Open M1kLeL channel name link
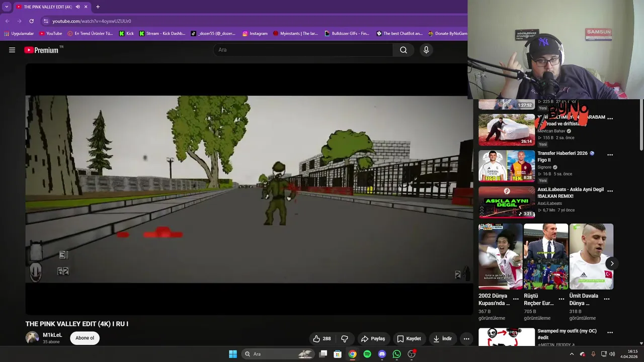Viewport: 644px width, 362px height. [x=52, y=335]
